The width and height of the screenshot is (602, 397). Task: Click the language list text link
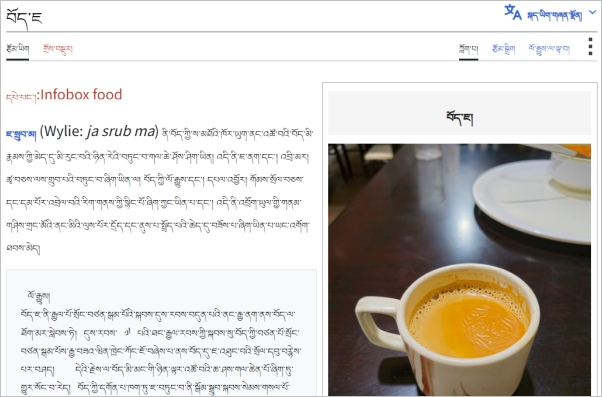click(x=555, y=16)
